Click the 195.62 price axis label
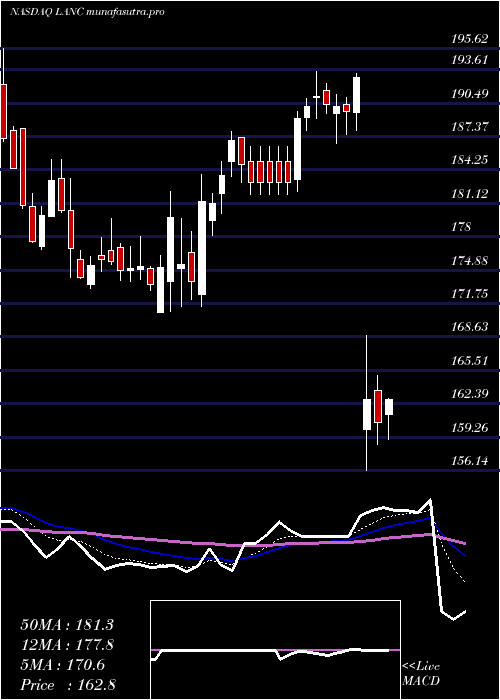The image size is (500, 700). pos(469,39)
